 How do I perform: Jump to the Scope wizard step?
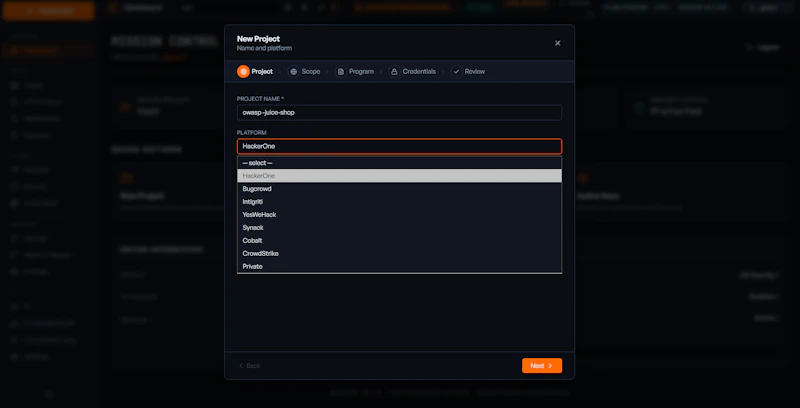pyautogui.click(x=304, y=71)
